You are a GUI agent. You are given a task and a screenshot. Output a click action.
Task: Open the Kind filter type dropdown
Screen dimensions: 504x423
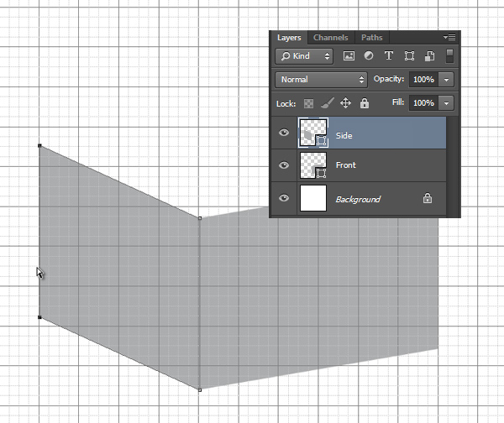pos(304,56)
